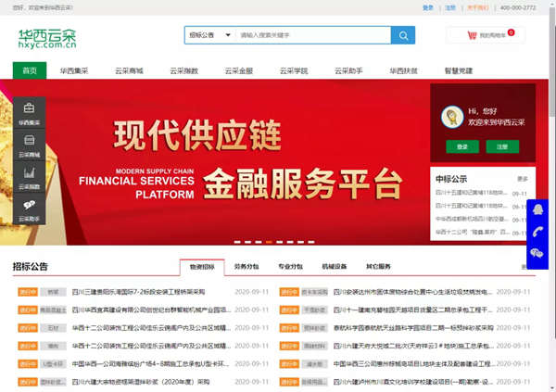Click the 注册 link in top bar
This screenshot has width=556, height=392.
point(450,7)
